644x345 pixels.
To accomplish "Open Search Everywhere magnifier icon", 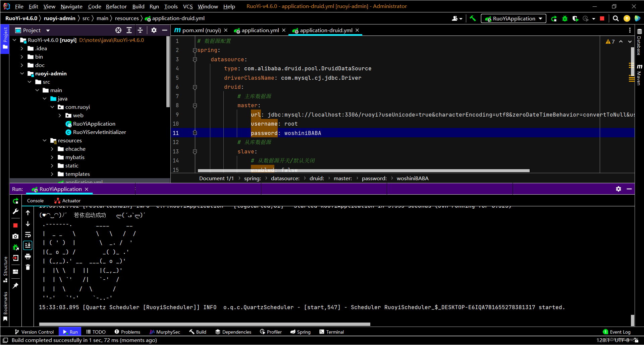I will [x=616, y=18].
